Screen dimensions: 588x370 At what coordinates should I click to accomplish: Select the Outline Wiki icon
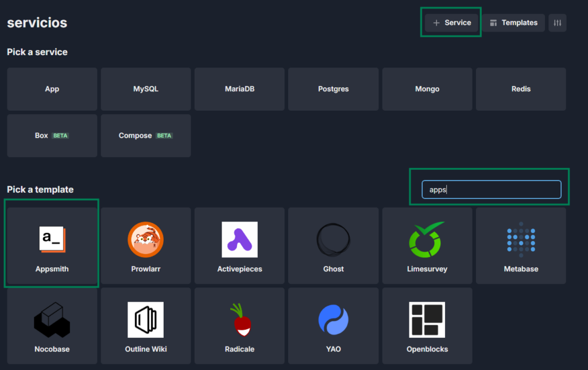pyautogui.click(x=146, y=320)
